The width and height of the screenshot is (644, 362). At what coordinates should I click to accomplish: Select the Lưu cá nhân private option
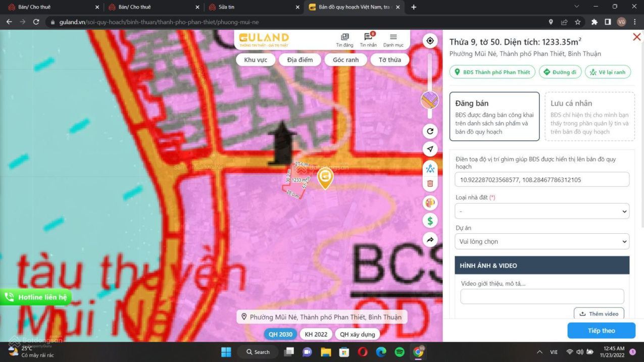[x=589, y=117]
